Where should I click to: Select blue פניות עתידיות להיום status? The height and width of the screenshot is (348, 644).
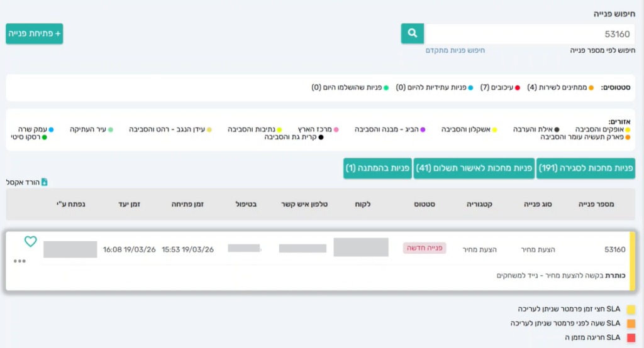tap(470, 88)
